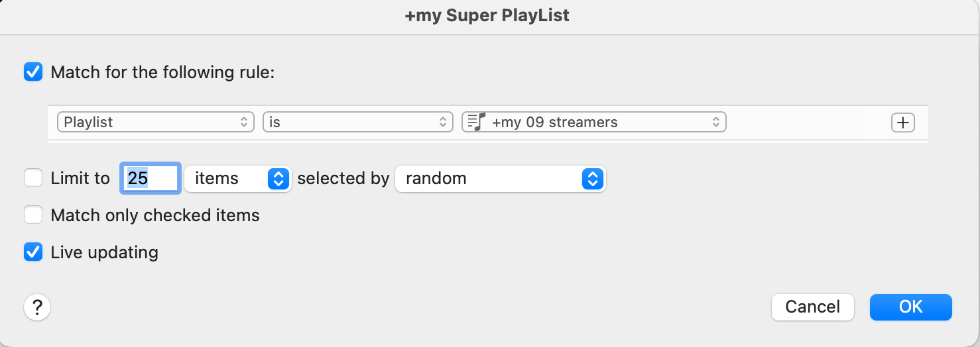Click the Cancel button
Image resolution: width=980 pixels, height=347 pixels.
point(812,307)
